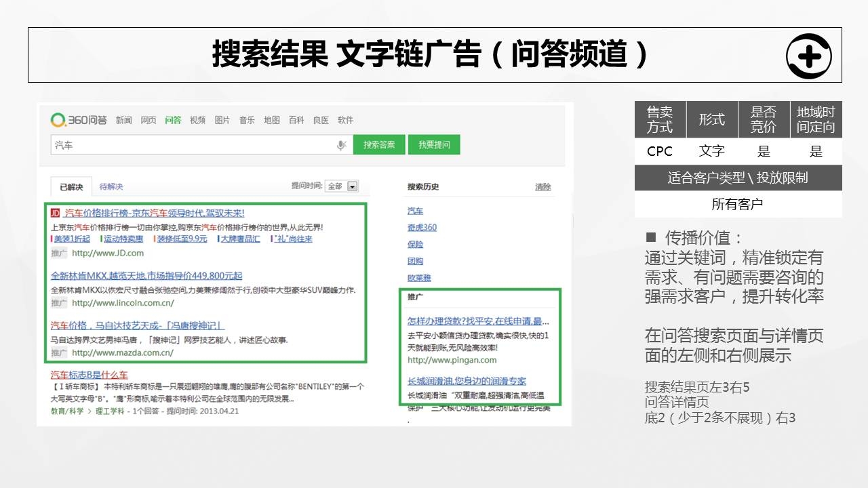Switch to the 待解决 tab
Viewport: 868px width, 488px height.
(x=111, y=186)
